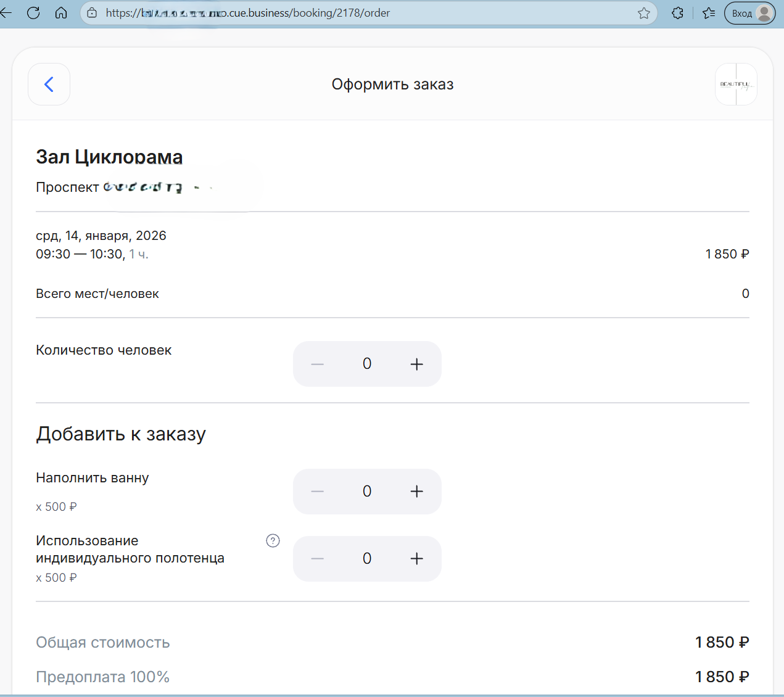The image size is (784, 697).
Task: Add this page to favorites
Action: pyautogui.click(x=643, y=13)
